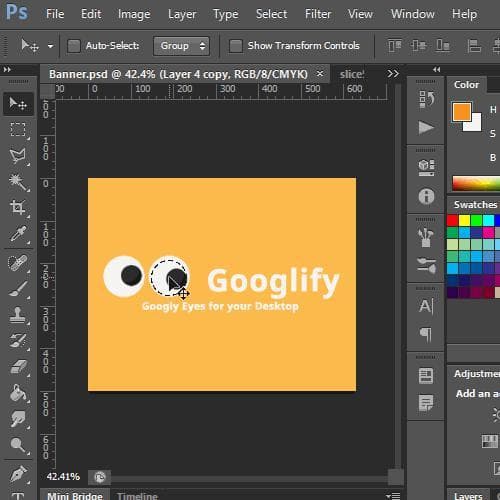Viewport: 500px width, 500px height.
Task: Select the Eraser tool
Action: (x=18, y=367)
